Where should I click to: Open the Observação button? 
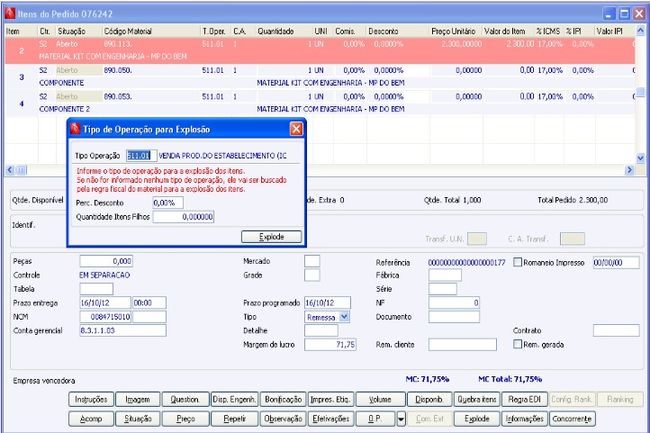tap(283, 419)
